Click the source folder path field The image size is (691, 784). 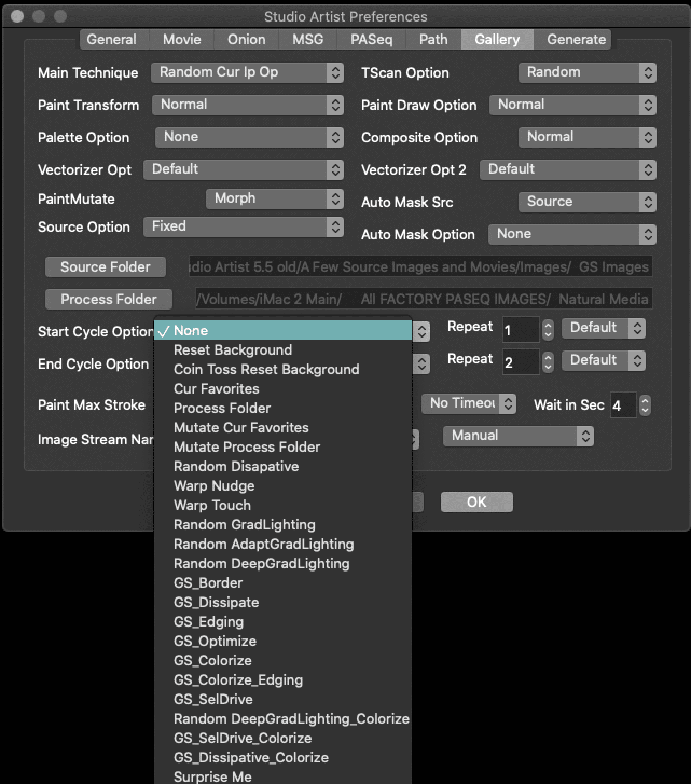point(421,266)
